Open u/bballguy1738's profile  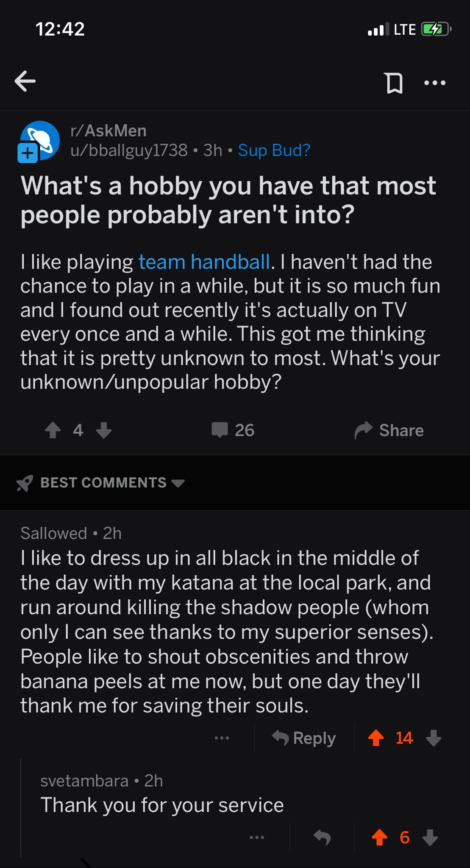129,150
